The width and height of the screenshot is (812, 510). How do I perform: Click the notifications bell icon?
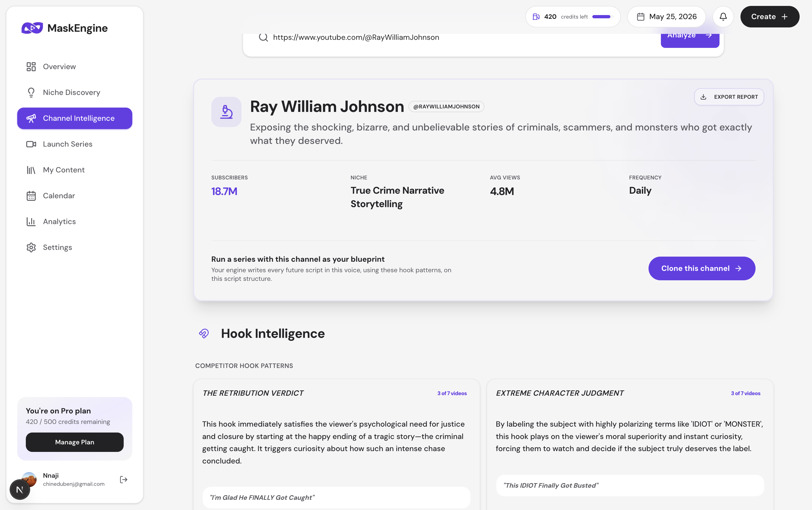(x=723, y=16)
